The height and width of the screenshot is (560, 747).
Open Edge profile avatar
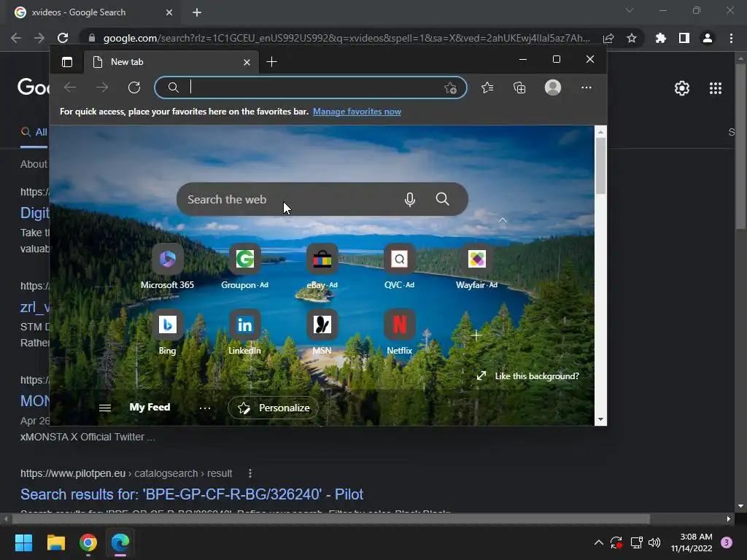click(x=553, y=87)
